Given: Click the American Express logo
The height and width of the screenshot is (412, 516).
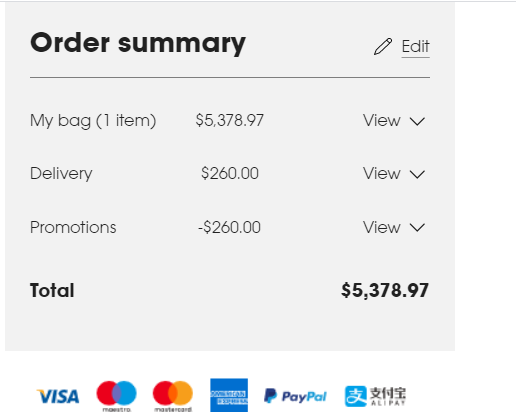Looking at the screenshot, I should 229,395.
